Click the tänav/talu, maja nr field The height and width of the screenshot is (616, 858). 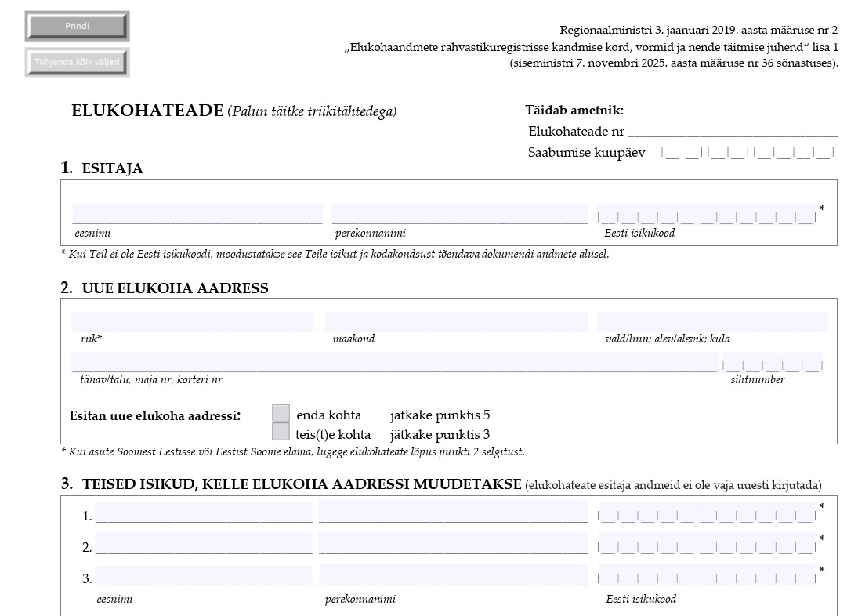click(x=392, y=361)
